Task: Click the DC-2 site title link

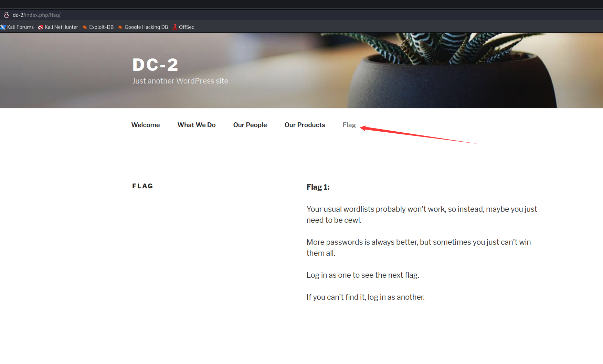Action: click(155, 65)
